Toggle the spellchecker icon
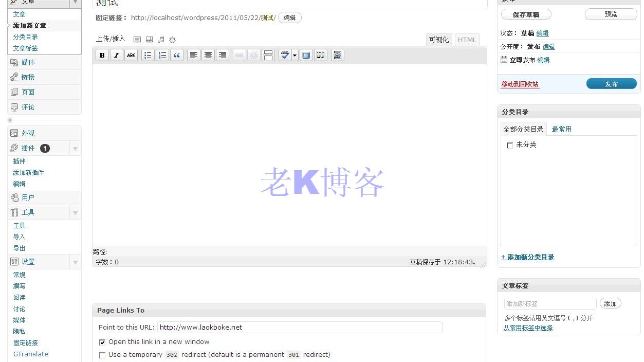The width and height of the screenshot is (644, 362). [x=285, y=55]
